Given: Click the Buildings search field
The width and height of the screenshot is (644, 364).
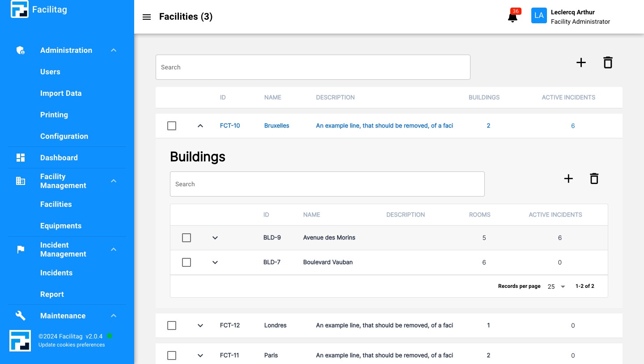Looking at the screenshot, I should [327, 184].
